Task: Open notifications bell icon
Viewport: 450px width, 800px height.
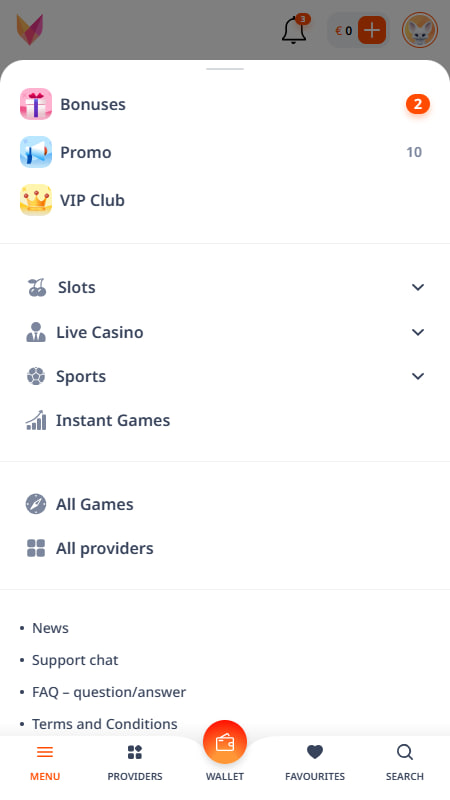Action: [x=294, y=30]
